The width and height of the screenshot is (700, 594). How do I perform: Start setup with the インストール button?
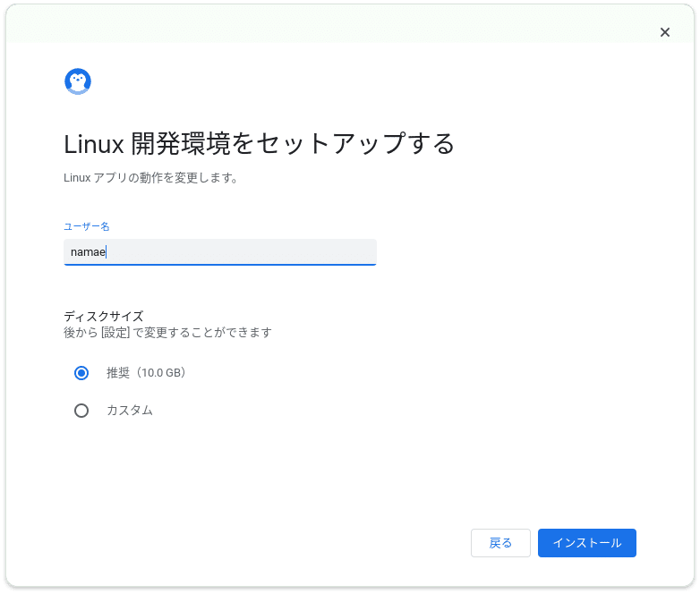[x=586, y=543]
